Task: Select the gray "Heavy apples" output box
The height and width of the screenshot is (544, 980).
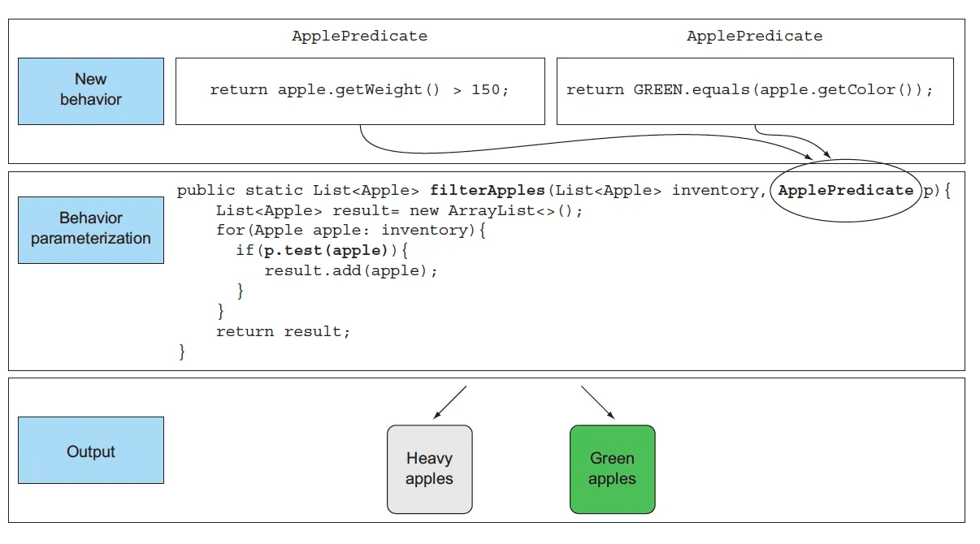Action: tap(429, 469)
